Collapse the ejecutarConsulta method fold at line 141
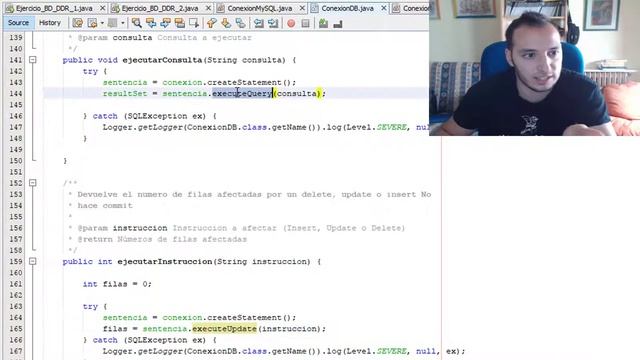The height and width of the screenshot is (360, 640). 33,60
